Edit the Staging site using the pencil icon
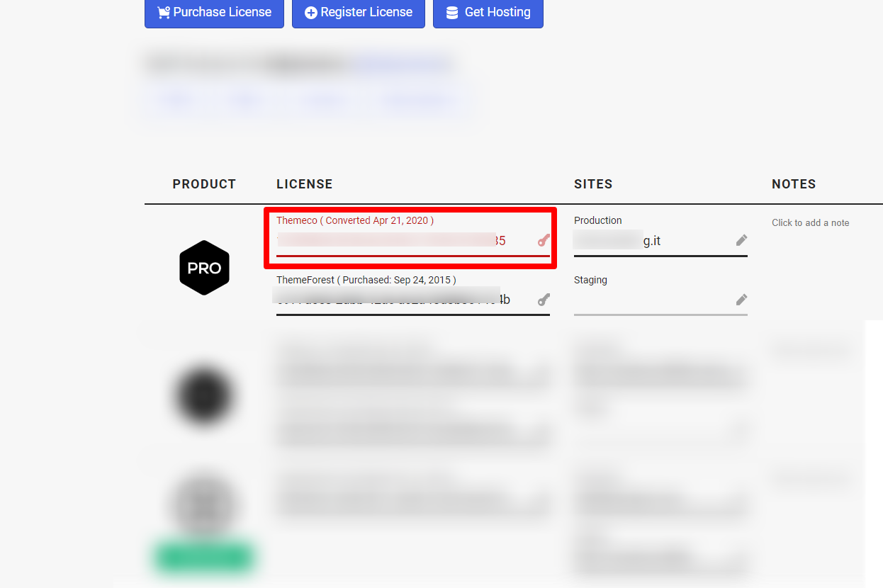Image resolution: width=883 pixels, height=588 pixels. (x=741, y=300)
